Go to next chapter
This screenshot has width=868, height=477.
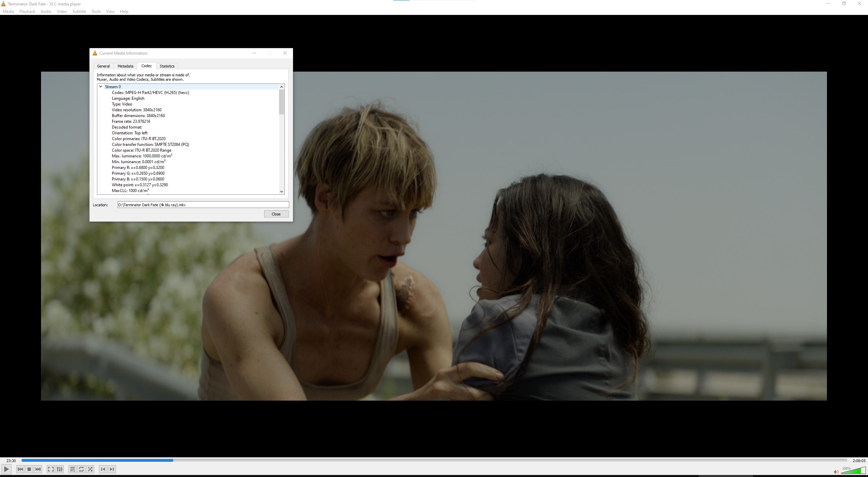(x=112, y=469)
